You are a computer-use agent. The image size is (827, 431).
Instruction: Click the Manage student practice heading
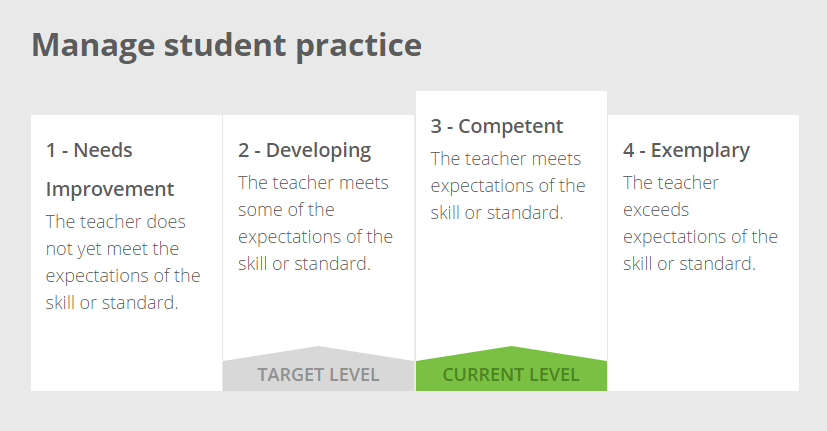tap(226, 46)
